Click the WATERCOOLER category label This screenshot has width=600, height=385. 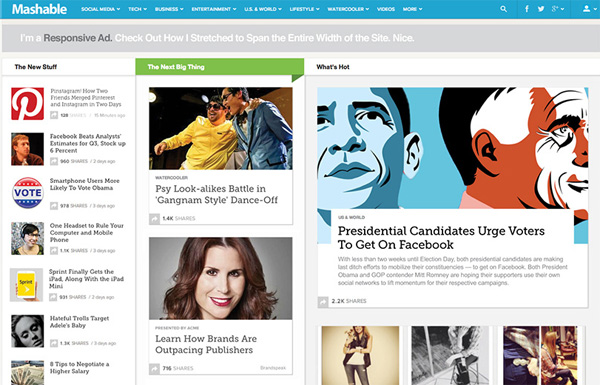pyautogui.click(x=171, y=178)
